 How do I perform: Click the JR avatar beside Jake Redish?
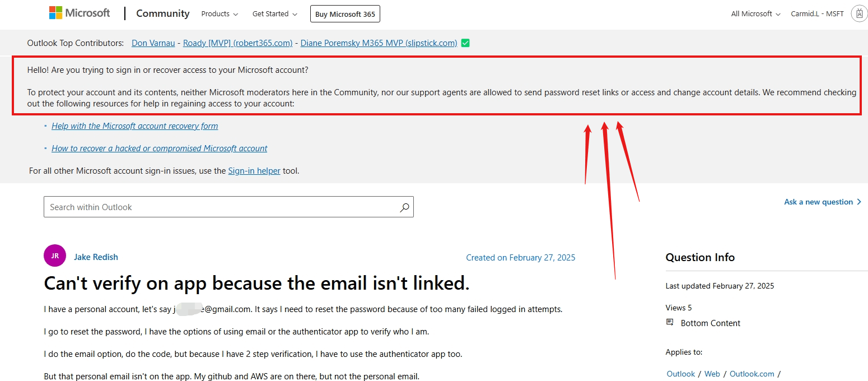(x=54, y=255)
